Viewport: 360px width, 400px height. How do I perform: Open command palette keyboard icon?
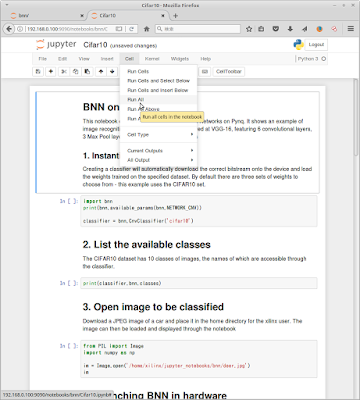coord(205,72)
